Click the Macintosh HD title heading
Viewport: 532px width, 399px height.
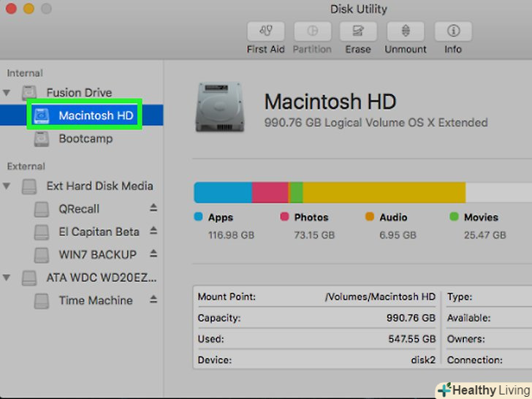330,102
